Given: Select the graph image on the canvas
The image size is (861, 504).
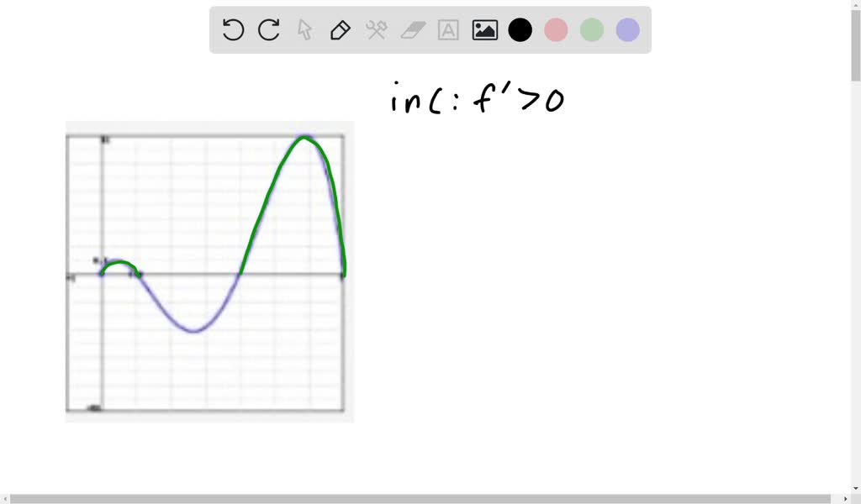Looking at the screenshot, I should 209,270.
